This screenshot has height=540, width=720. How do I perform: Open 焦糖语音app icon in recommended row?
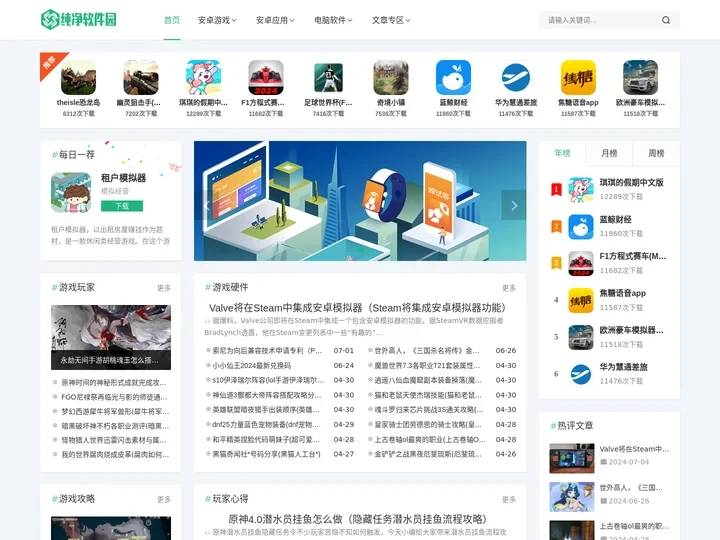(578, 78)
